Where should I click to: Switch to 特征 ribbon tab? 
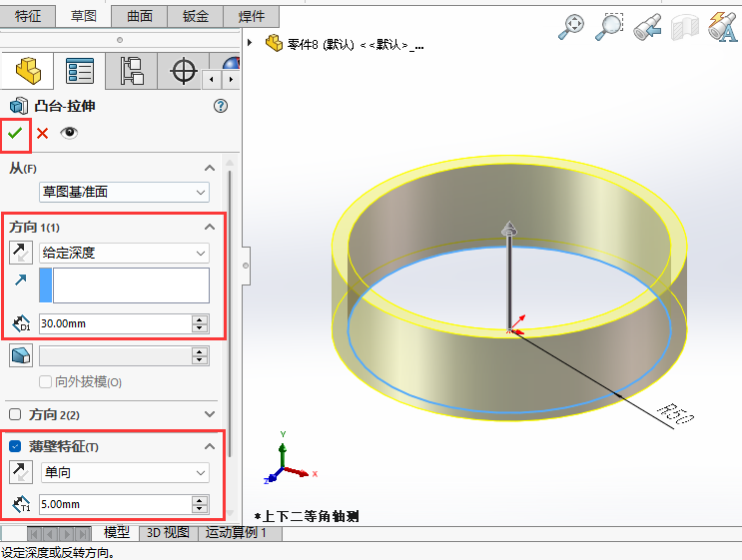[27, 16]
